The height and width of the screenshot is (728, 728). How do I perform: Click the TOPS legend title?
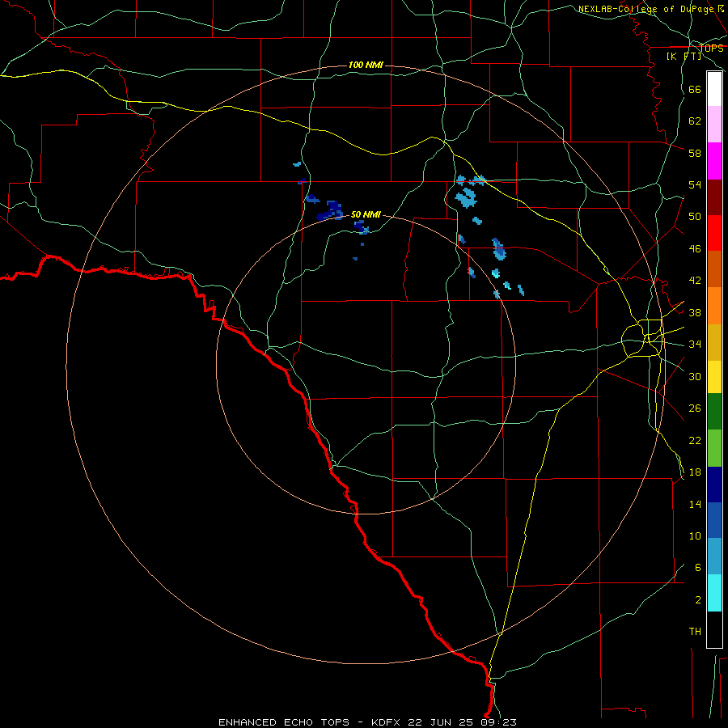point(711,48)
